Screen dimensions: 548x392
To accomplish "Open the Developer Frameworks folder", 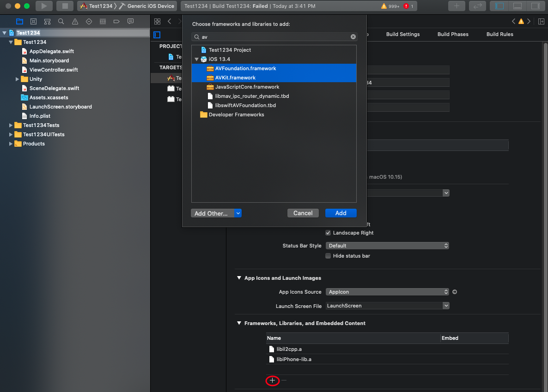I will (x=274, y=115).
